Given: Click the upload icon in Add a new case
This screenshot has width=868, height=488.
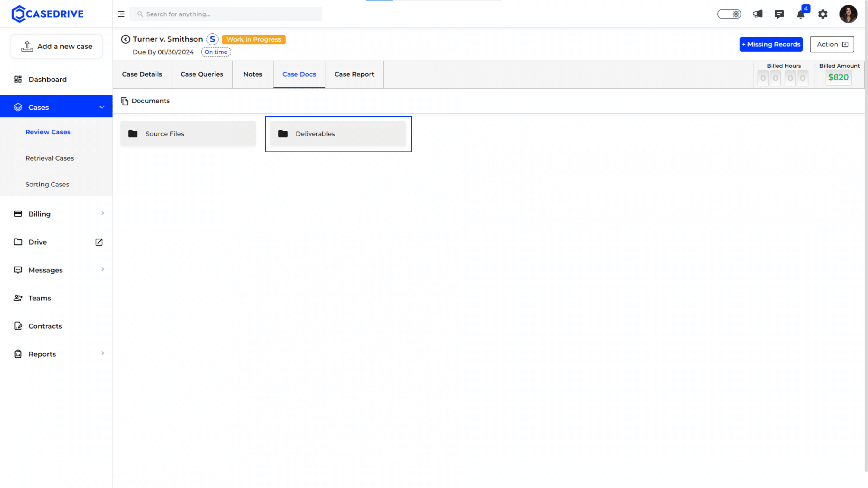Looking at the screenshot, I should point(27,46).
